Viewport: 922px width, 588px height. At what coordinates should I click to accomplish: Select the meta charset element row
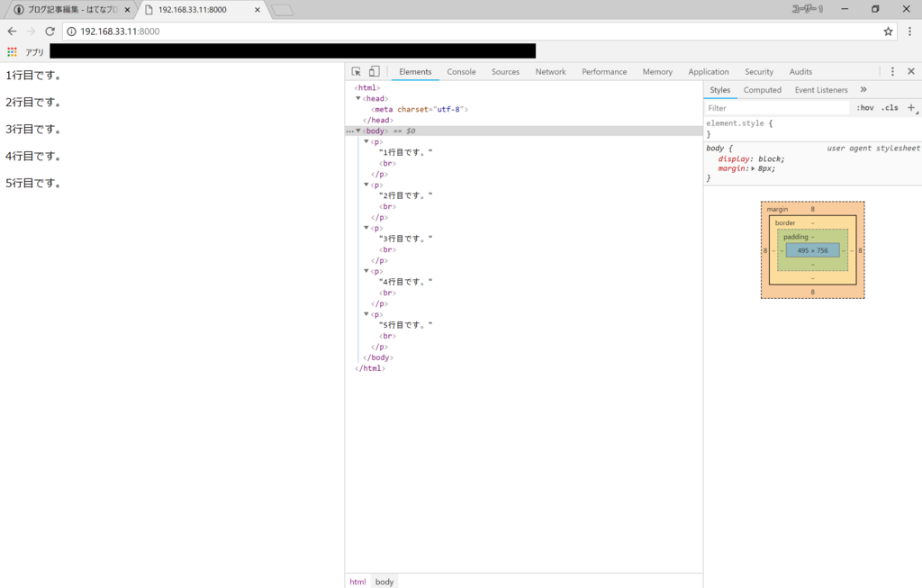pyautogui.click(x=420, y=109)
